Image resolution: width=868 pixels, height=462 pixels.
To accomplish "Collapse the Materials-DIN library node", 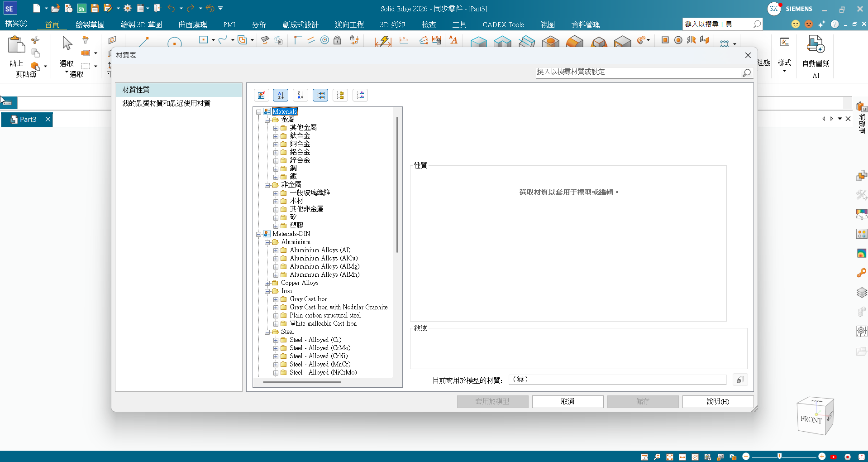I will tap(259, 234).
